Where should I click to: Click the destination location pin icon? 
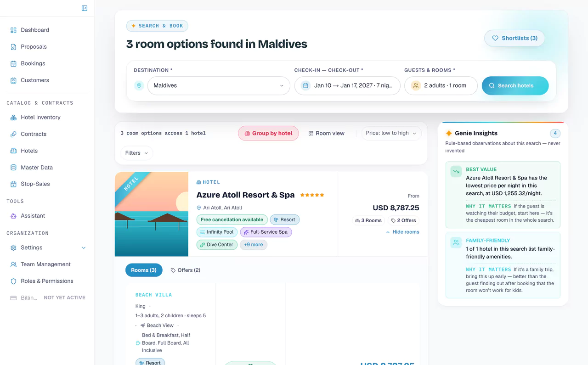[139, 85]
